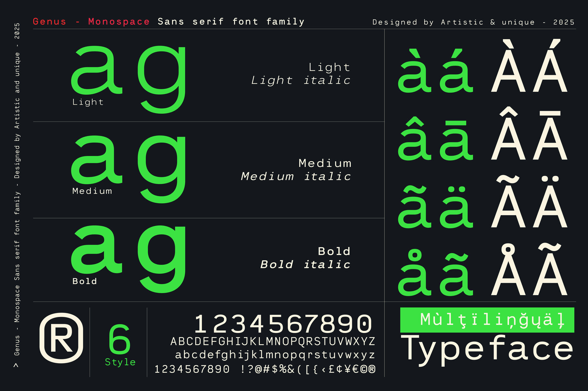Click the large registered trademark symbol
588x391 pixels.
click(x=61, y=338)
